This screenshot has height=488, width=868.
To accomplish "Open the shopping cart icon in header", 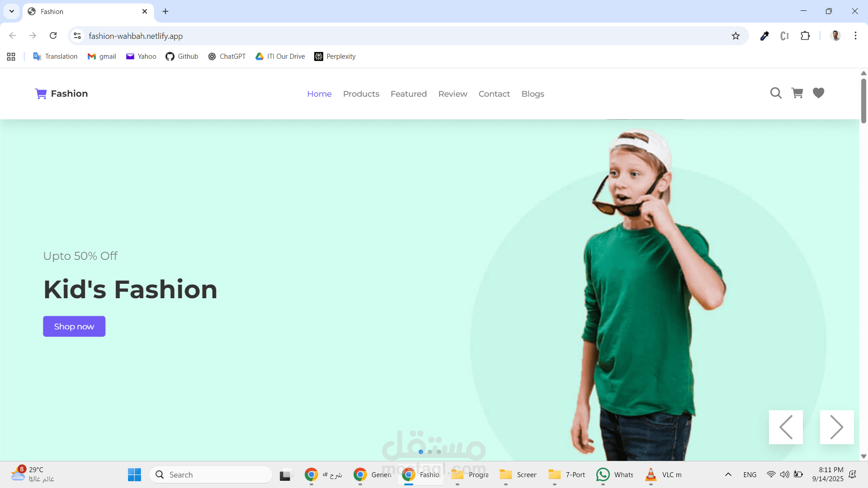I will (x=797, y=93).
